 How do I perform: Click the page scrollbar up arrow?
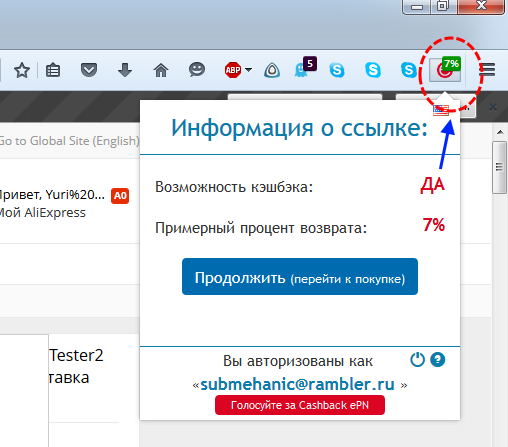500,132
